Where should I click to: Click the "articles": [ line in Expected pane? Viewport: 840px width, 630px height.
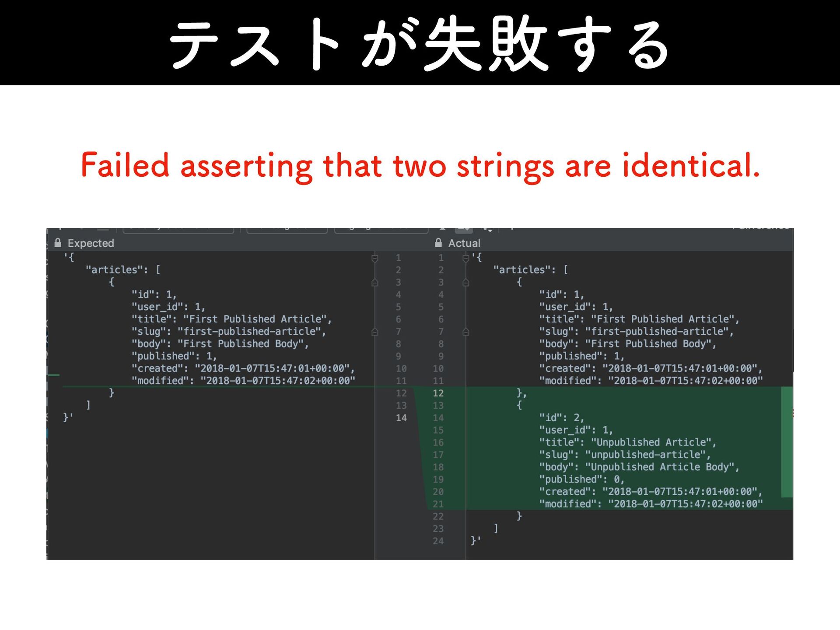(123, 270)
